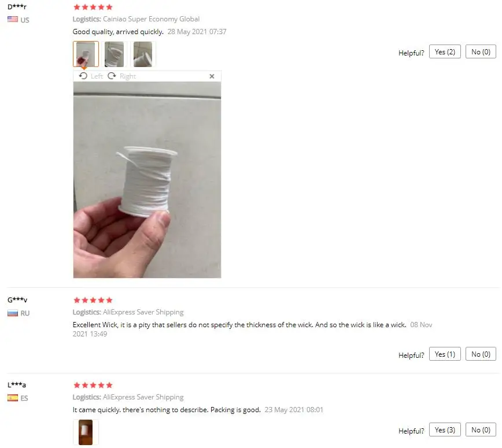Click the US flag icon
Image resolution: width=502 pixels, height=448 pixels.
point(13,19)
